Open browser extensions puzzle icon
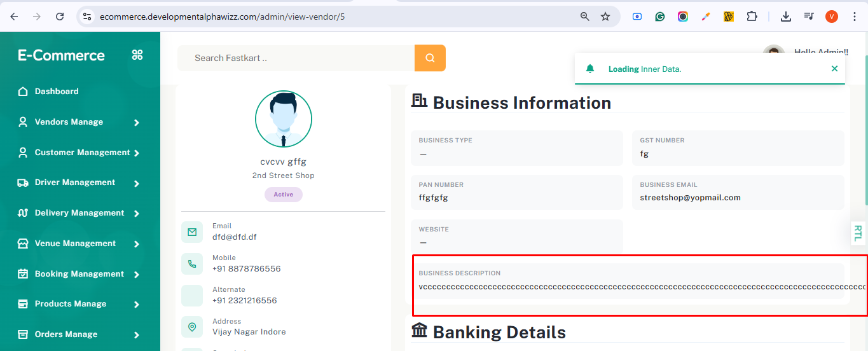Viewport: 868px width, 351px height. [752, 17]
